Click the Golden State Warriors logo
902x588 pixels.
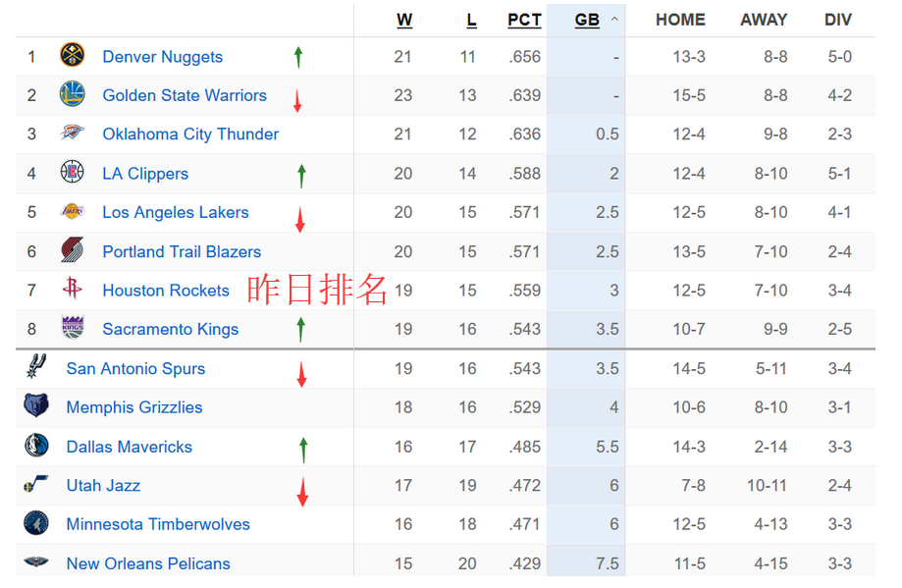click(x=72, y=95)
